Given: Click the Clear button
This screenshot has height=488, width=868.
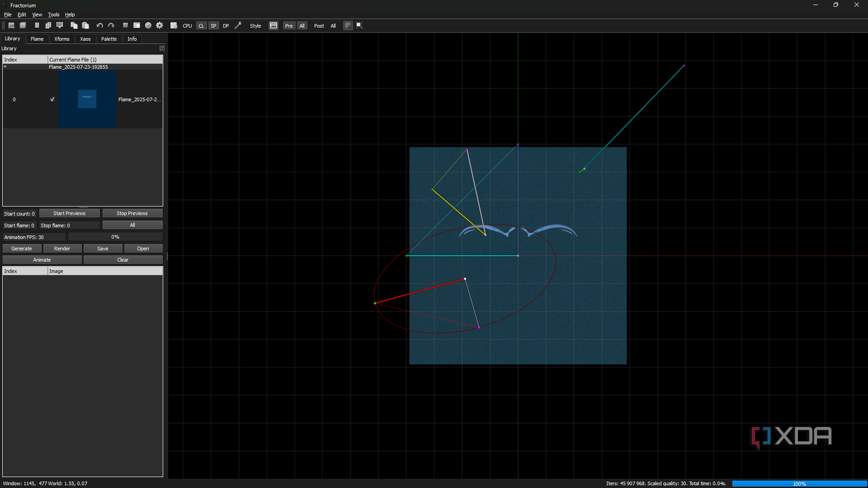Looking at the screenshot, I should [123, 260].
